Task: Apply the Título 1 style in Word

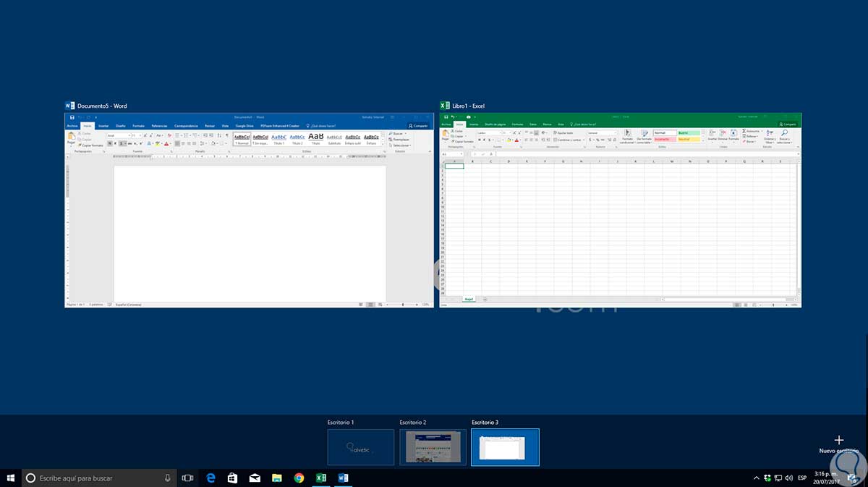Action: click(x=278, y=138)
